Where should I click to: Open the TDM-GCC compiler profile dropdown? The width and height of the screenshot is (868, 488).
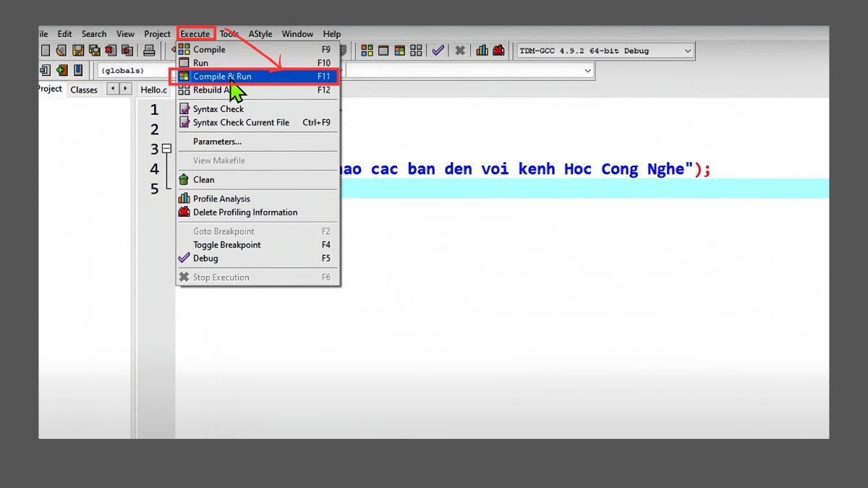point(686,51)
